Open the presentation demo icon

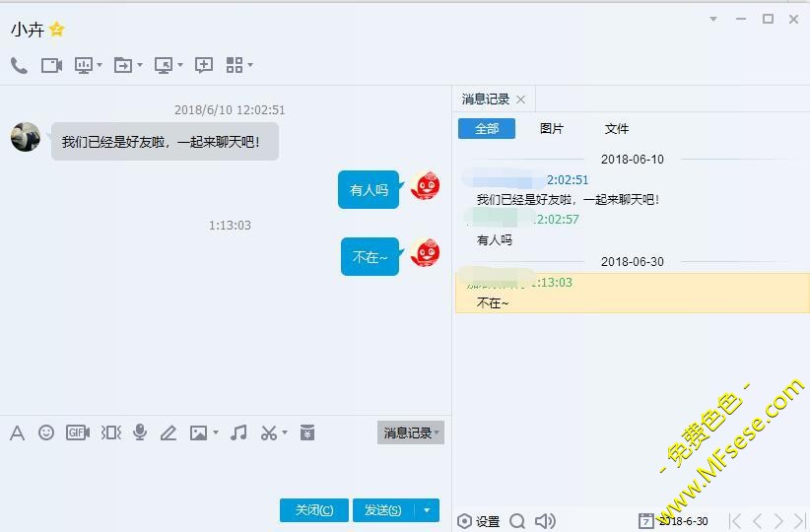(84, 66)
